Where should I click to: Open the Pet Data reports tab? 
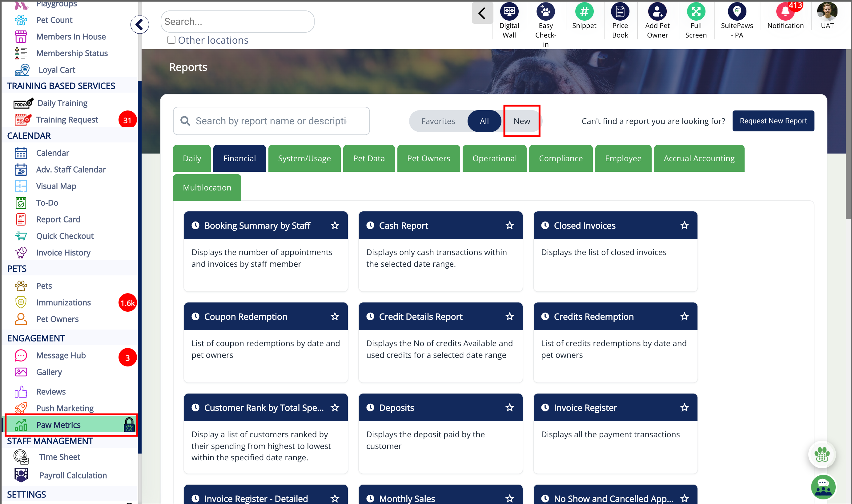pyautogui.click(x=368, y=158)
